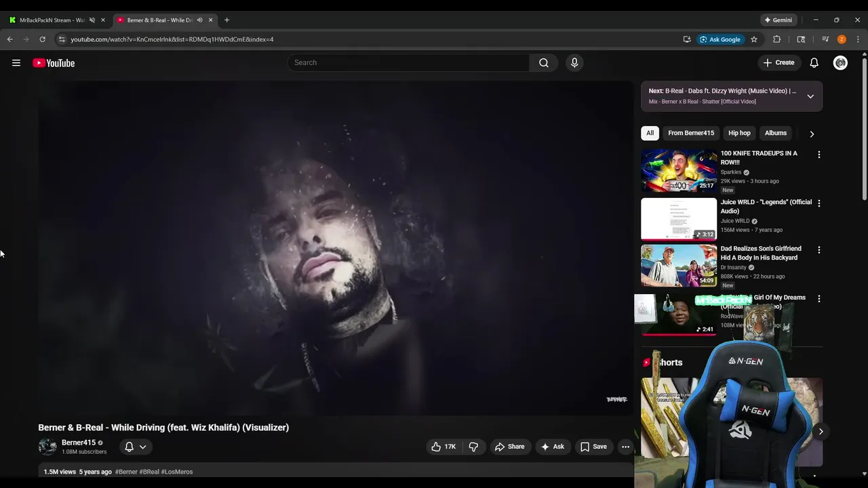The width and height of the screenshot is (868, 488).
Task: Reload the page in Chrome
Action: (x=42, y=39)
